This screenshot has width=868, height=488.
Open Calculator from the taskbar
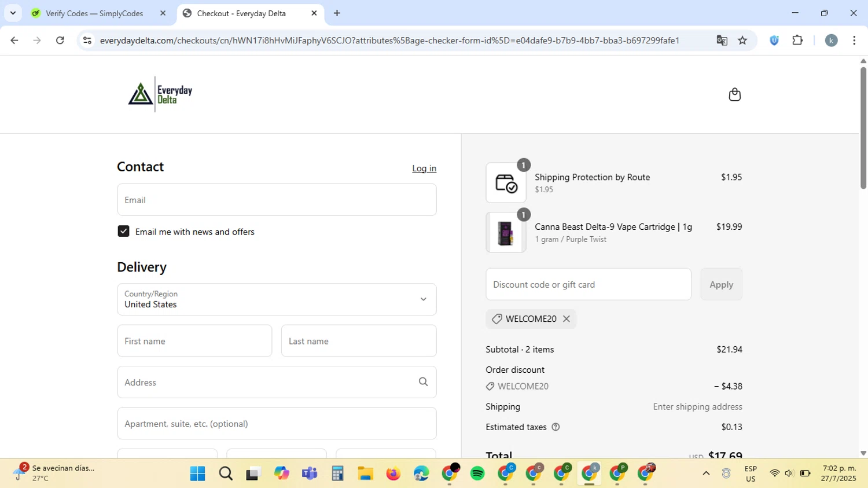pos(337,474)
